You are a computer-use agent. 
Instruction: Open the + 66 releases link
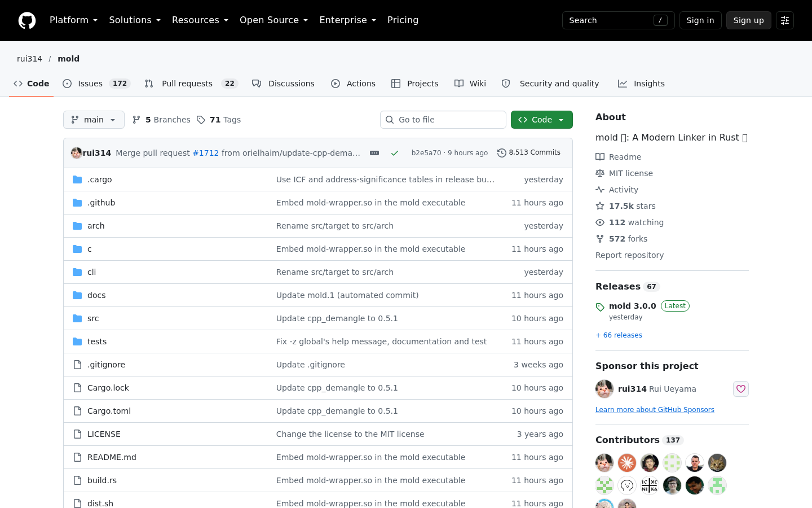coord(619,335)
